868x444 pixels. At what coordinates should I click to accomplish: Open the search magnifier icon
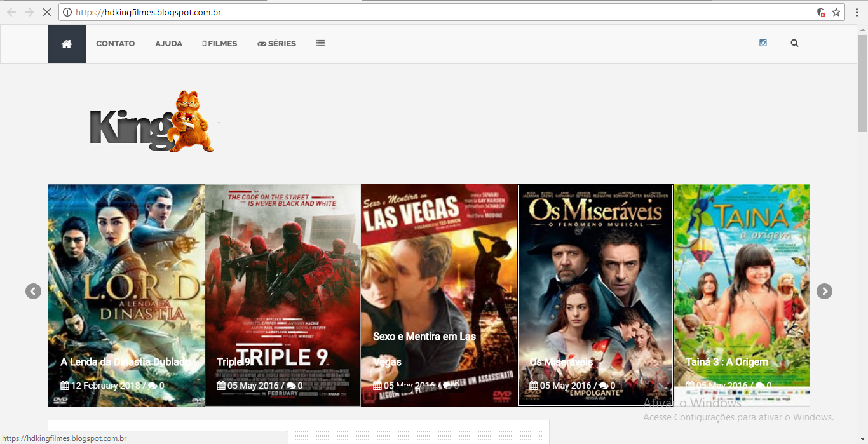794,43
